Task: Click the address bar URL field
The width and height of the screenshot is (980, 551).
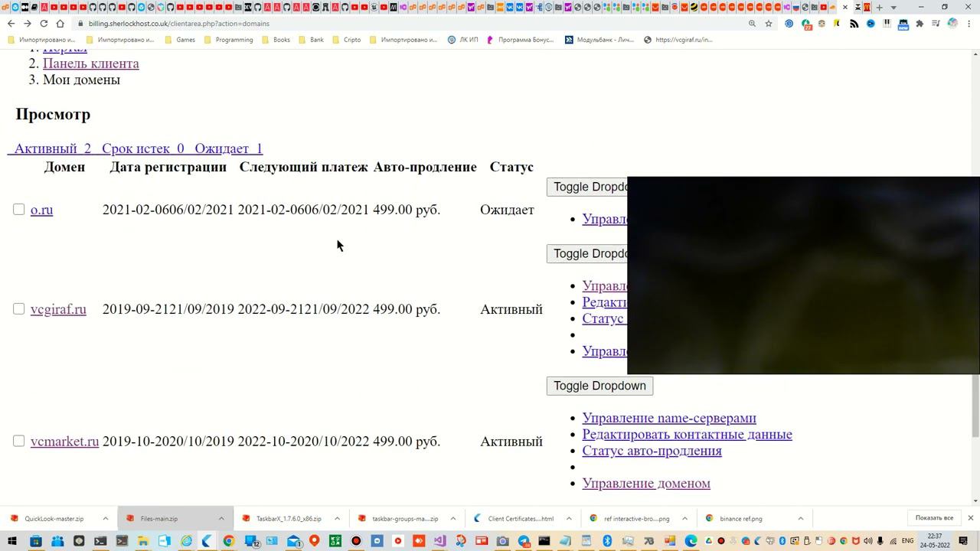Action: click(413, 24)
